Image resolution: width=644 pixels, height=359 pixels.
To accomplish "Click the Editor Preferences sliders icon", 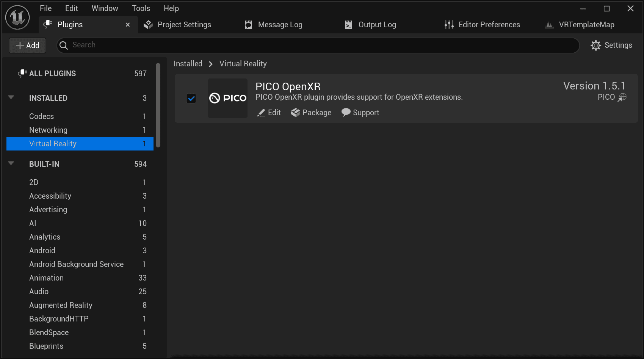I will [x=449, y=24].
